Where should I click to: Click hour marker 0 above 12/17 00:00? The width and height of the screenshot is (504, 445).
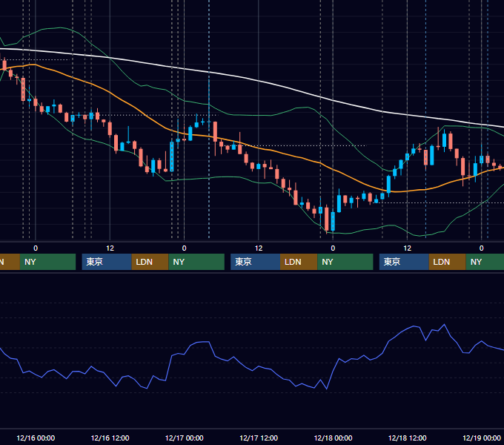pyautogui.click(x=184, y=248)
